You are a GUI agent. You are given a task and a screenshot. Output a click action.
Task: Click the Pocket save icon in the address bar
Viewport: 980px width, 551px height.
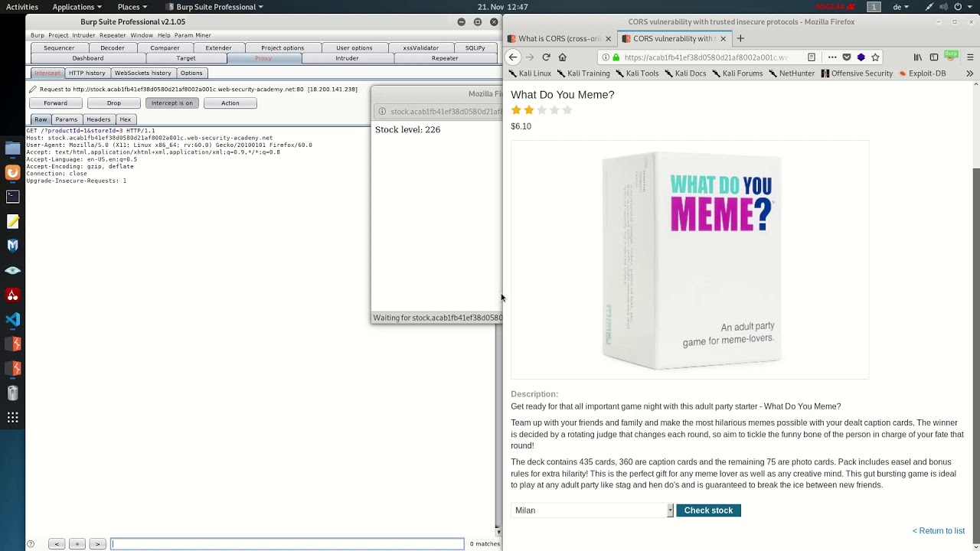click(x=846, y=57)
